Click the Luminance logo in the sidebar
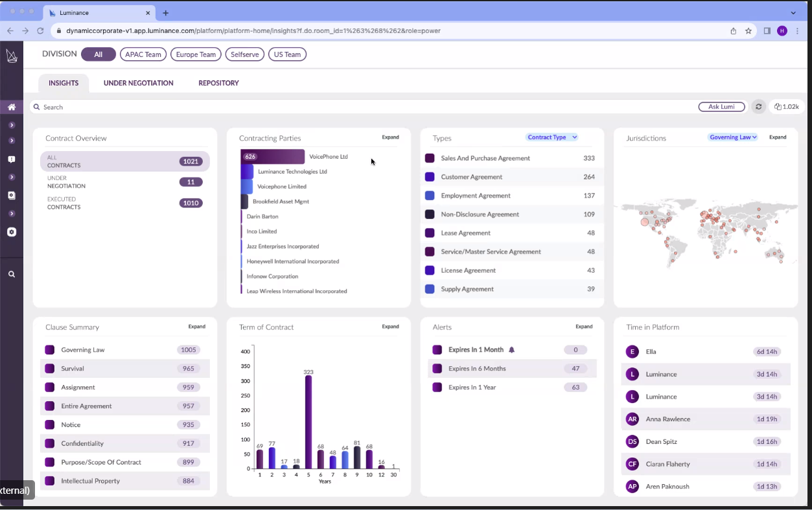Viewport: 812px width, 510px height. (11, 56)
